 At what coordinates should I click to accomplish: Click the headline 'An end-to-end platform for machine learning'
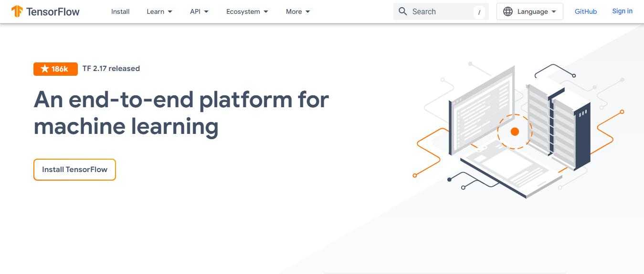[181, 113]
